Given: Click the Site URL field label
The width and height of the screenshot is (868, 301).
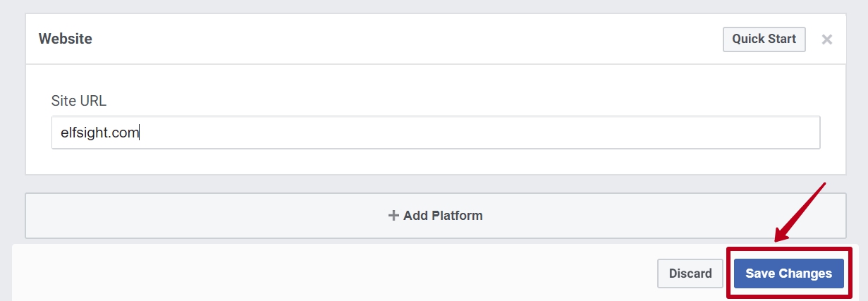Looking at the screenshot, I should pos(78,101).
